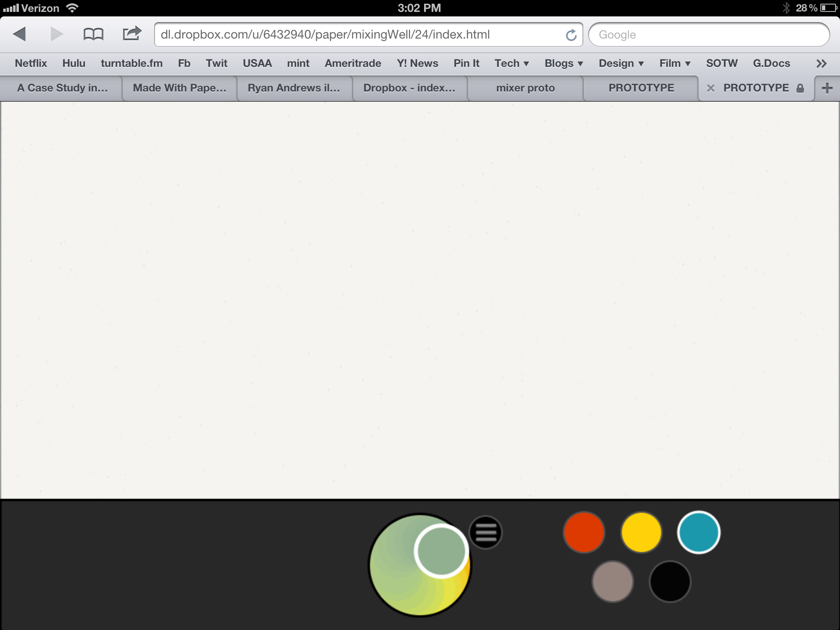The height and width of the screenshot is (630, 840).
Task: Open the Ameritrade bookmark
Action: click(x=353, y=63)
